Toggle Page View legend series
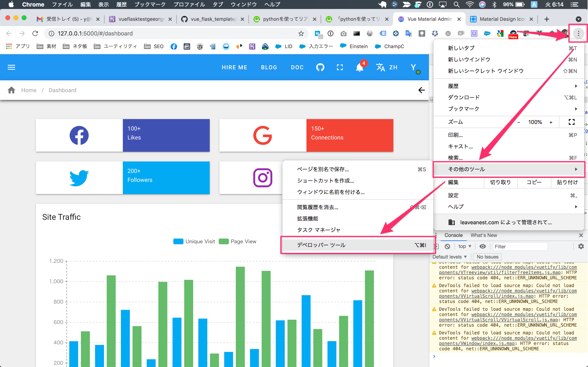588x367 pixels. point(237,241)
